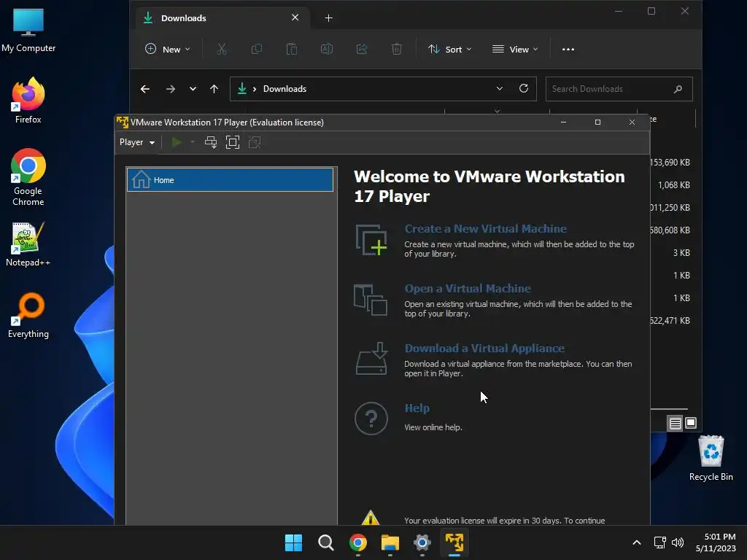The image size is (747, 560).
Task: Open the Windows Start menu
Action: point(293,542)
